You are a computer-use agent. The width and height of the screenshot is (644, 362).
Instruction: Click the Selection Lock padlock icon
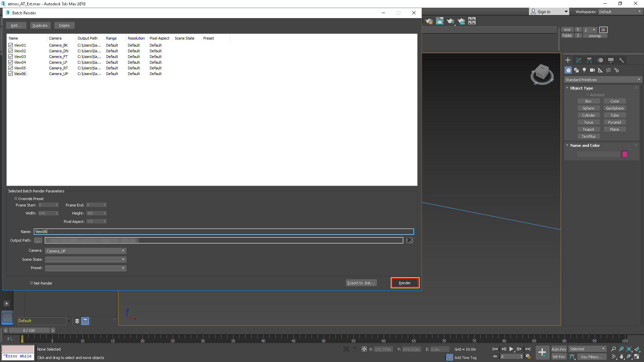point(355,349)
